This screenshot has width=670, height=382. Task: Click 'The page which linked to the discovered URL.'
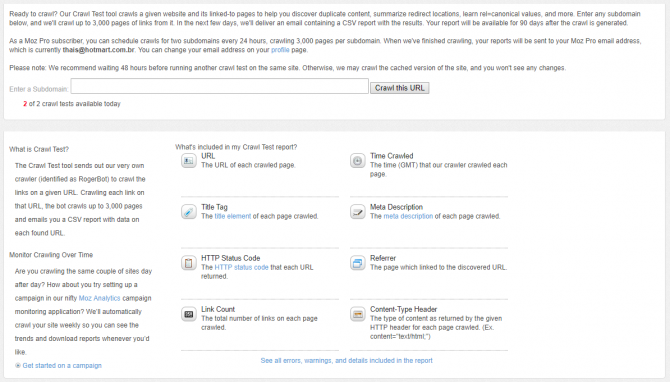click(438, 267)
